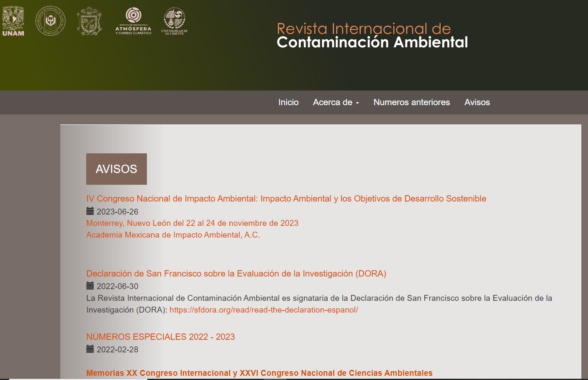Click the third university crest logo
Screen dimensions: 588x380
pyautogui.click(x=90, y=21)
